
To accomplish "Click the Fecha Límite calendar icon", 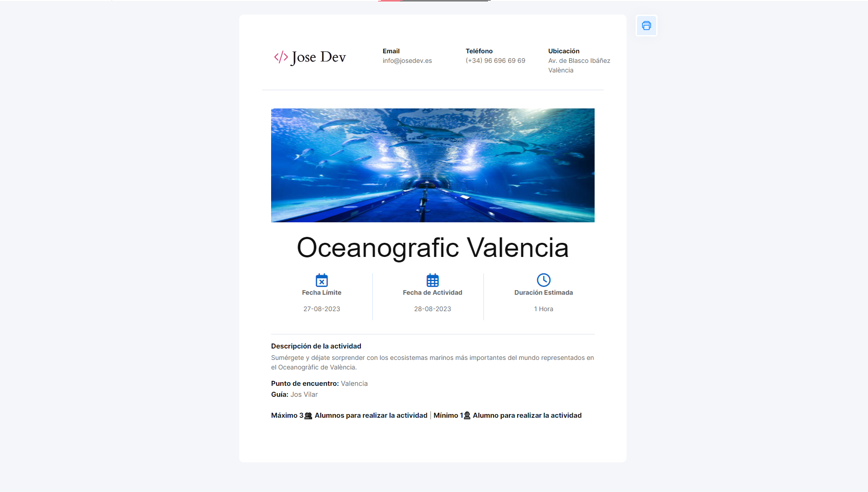I will click(322, 280).
